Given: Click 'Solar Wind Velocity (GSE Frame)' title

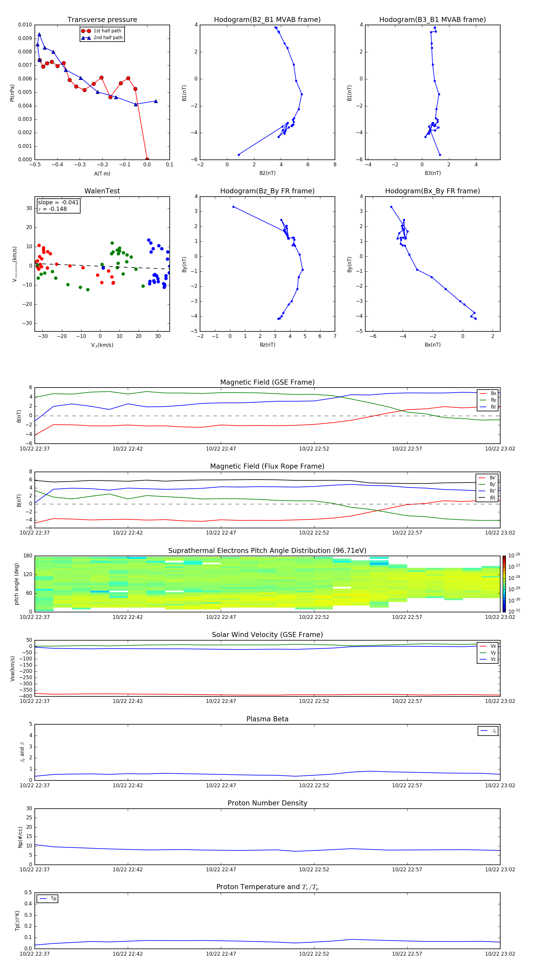Looking at the screenshot, I should coord(267,635).
